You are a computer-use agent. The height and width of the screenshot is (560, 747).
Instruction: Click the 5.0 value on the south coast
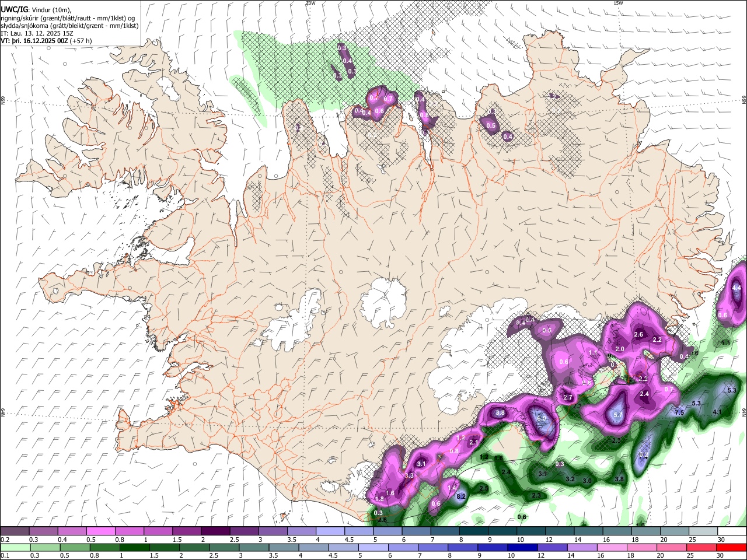click(542, 418)
